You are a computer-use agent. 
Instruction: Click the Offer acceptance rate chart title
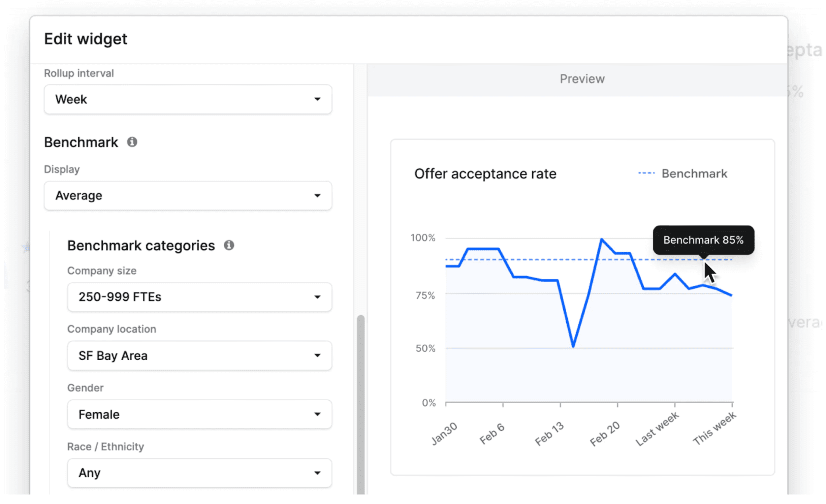pos(485,174)
